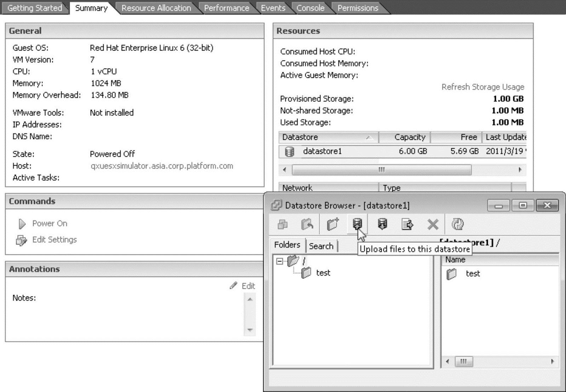The image size is (566, 392).
Task: Open the Getting Started tab
Action: click(x=35, y=8)
